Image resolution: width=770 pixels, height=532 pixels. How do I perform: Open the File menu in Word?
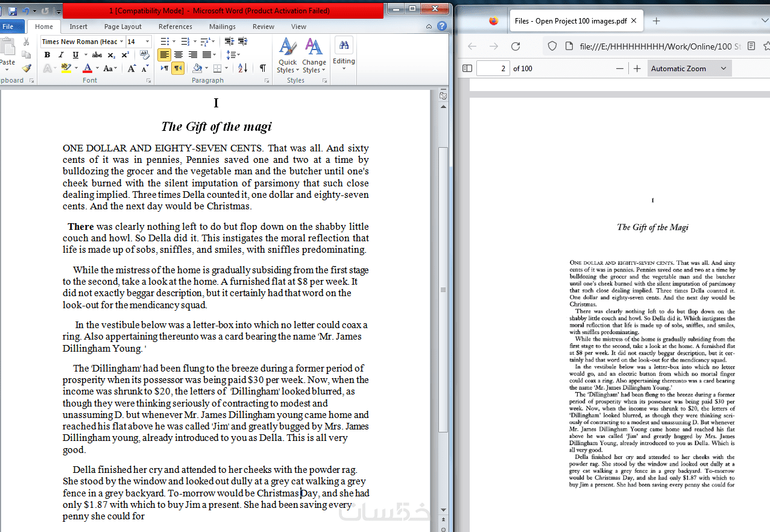pos(8,27)
